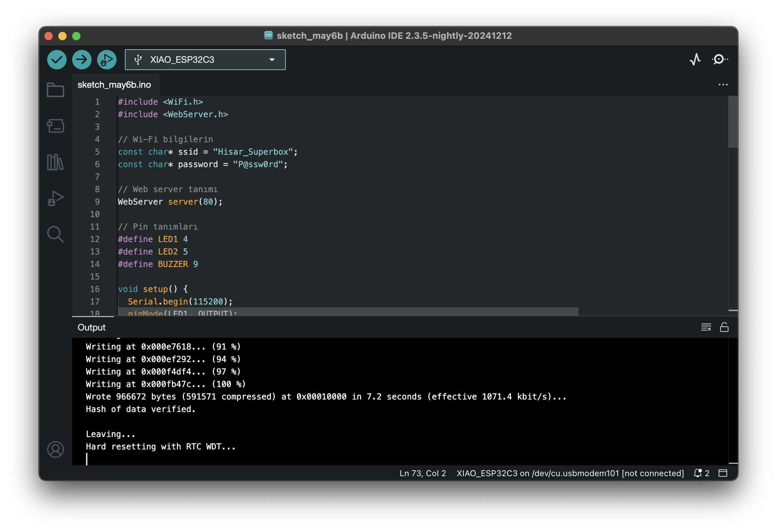Click the board port status text
Screen dimensions: 777x532
pos(570,473)
